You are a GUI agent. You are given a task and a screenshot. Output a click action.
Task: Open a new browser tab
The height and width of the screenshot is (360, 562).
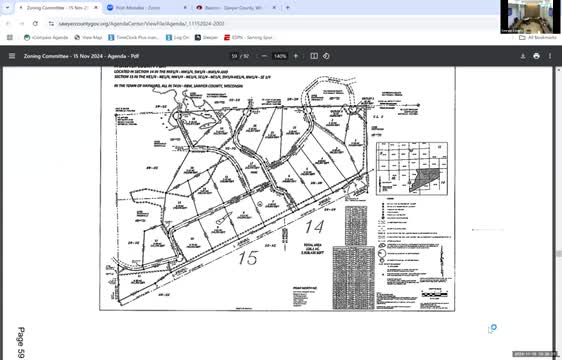287,8
